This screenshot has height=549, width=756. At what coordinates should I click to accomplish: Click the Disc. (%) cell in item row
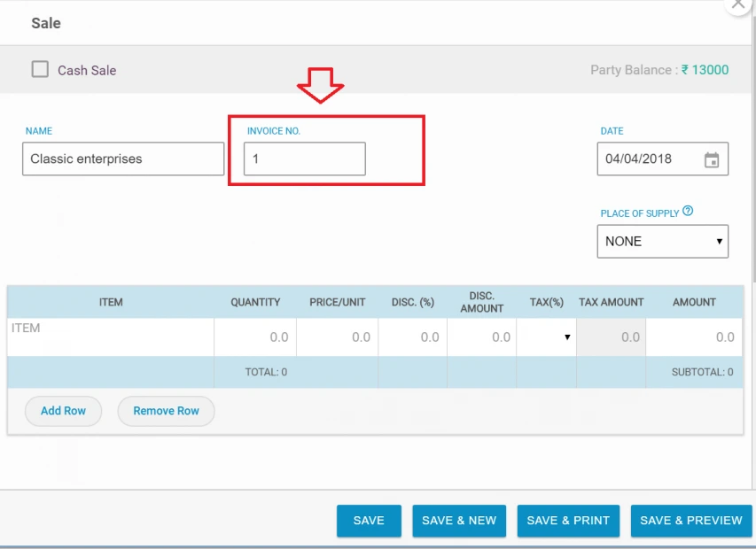click(413, 337)
